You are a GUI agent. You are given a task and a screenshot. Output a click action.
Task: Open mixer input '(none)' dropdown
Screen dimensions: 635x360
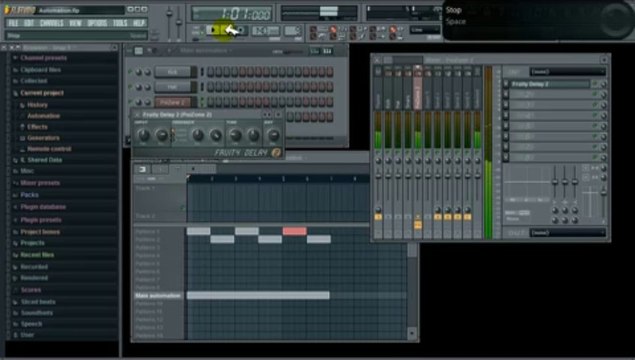pyautogui.click(x=567, y=72)
